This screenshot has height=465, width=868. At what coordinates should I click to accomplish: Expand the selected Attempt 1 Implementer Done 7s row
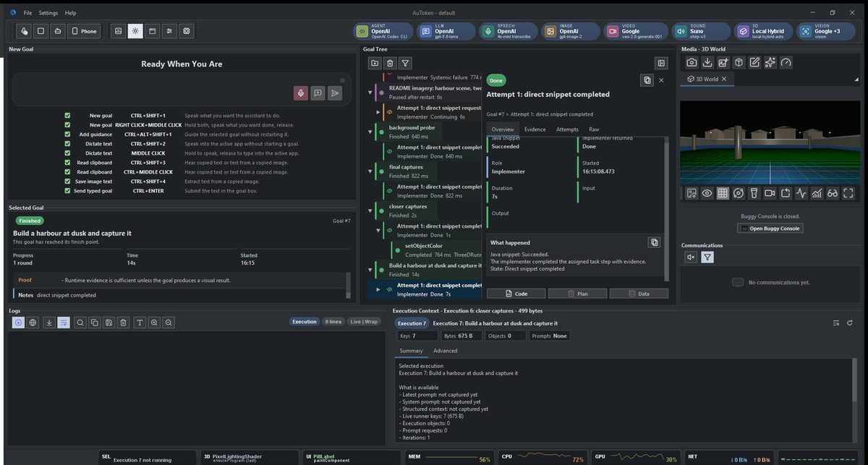(x=378, y=289)
